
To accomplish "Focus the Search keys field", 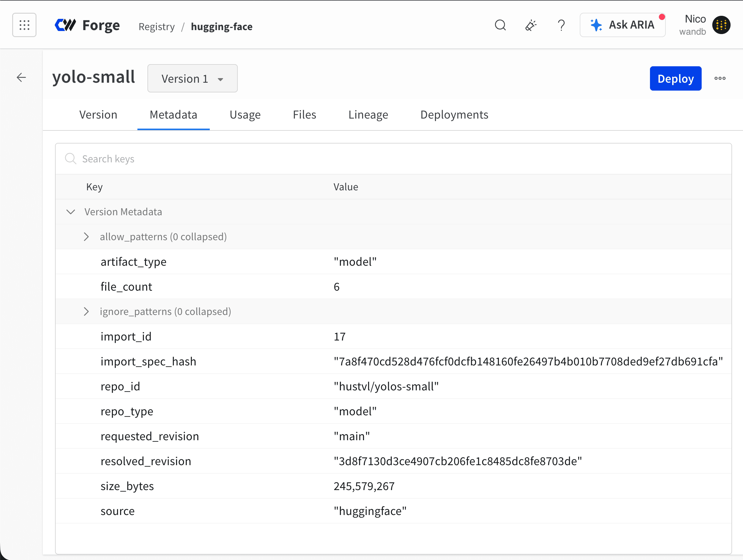I will [x=393, y=159].
